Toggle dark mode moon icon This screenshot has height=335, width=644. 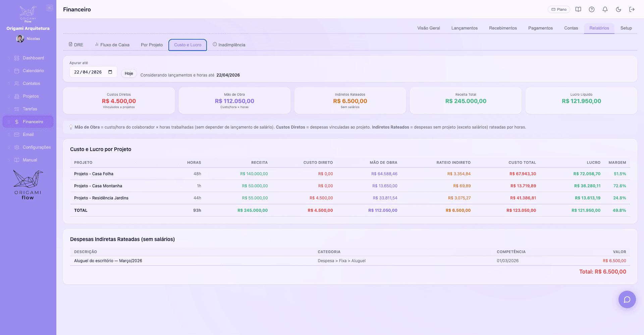point(619,9)
